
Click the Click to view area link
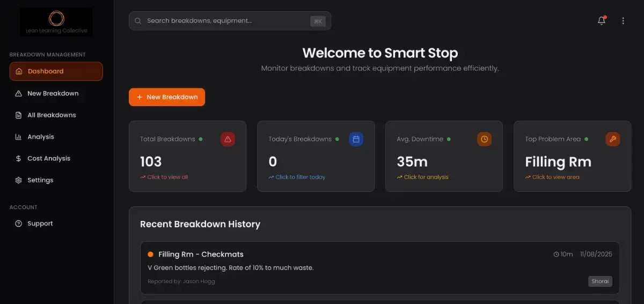click(x=552, y=177)
